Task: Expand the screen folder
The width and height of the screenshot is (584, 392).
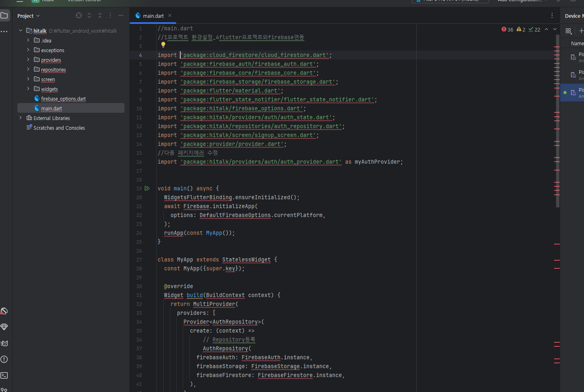Action: pos(28,79)
